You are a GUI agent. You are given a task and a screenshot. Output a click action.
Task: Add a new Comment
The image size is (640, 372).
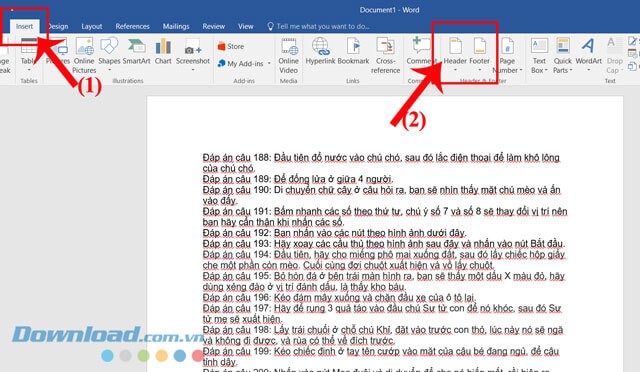click(x=422, y=51)
